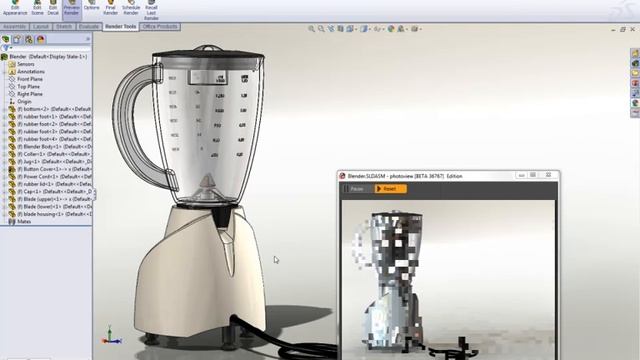This screenshot has width=640, height=360.
Task: Click Zoom to Fit magnifier icon
Action: (x=311, y=29)
